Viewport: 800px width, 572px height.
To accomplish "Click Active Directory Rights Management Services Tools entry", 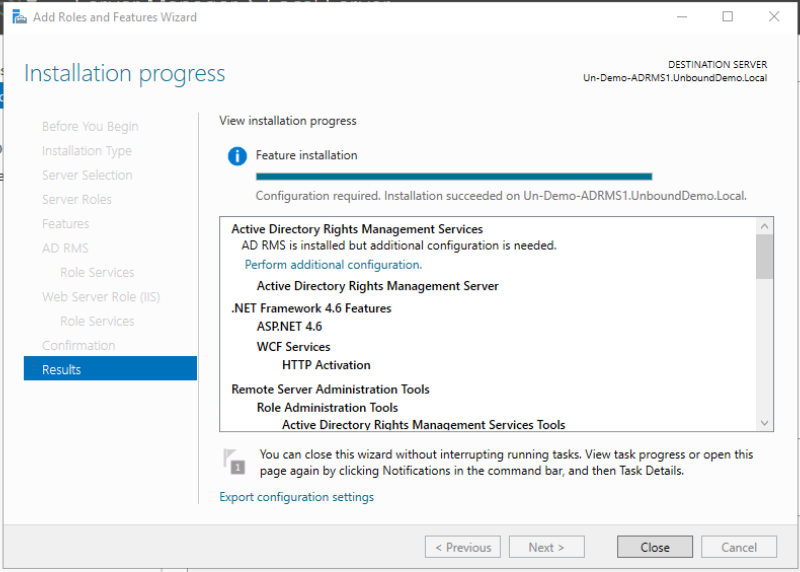I will [423, 425].
